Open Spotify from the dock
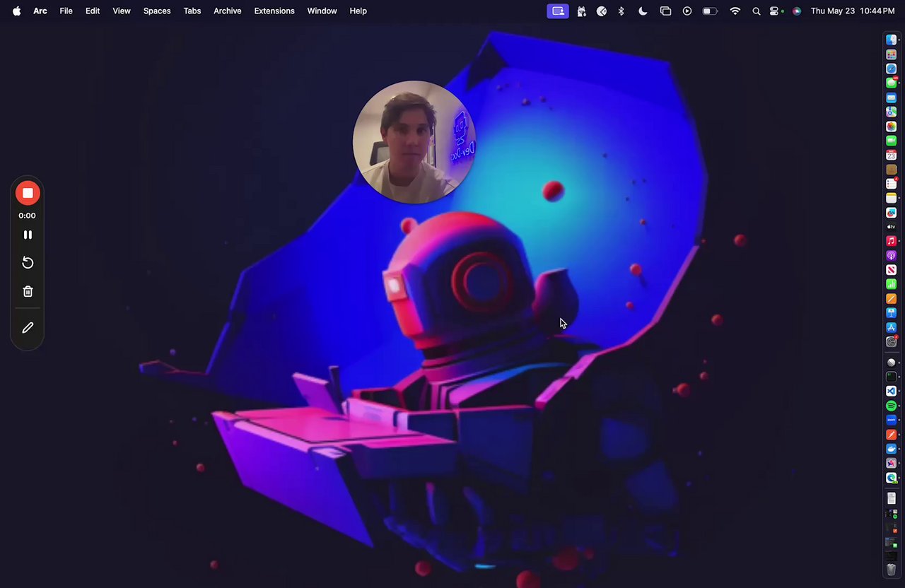The image size is (905, 588). point(892,406)
